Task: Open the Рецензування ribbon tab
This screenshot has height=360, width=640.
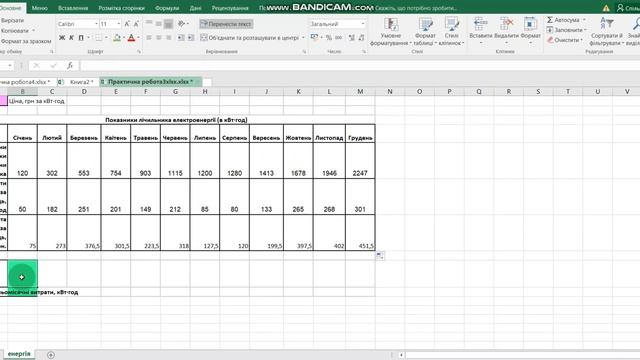Action: point(230,8)
